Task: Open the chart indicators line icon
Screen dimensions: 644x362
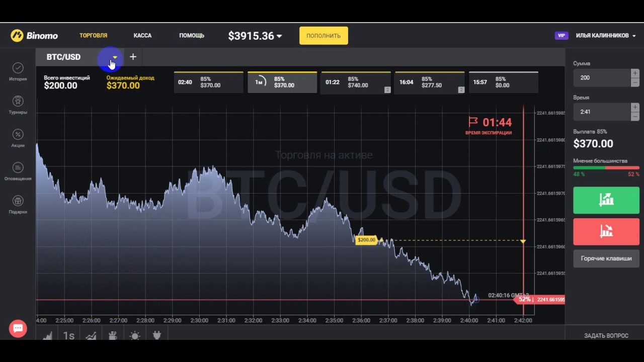Action: (91, 335)
